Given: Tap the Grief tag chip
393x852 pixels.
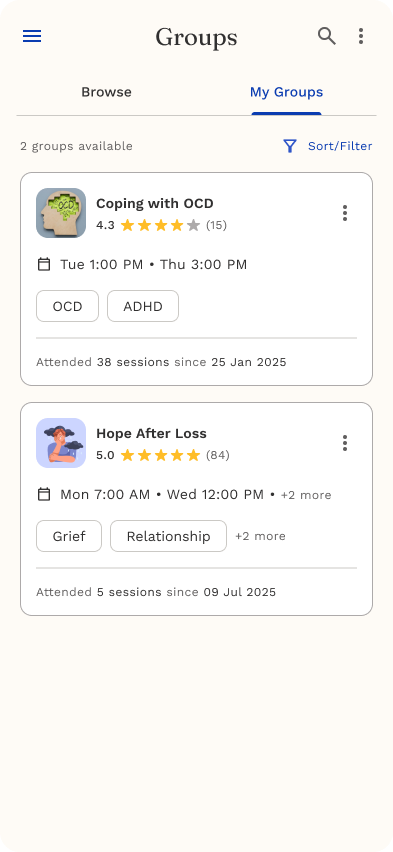Looking at the screenshot, I should pyautogui.click(x=69, y=536).
